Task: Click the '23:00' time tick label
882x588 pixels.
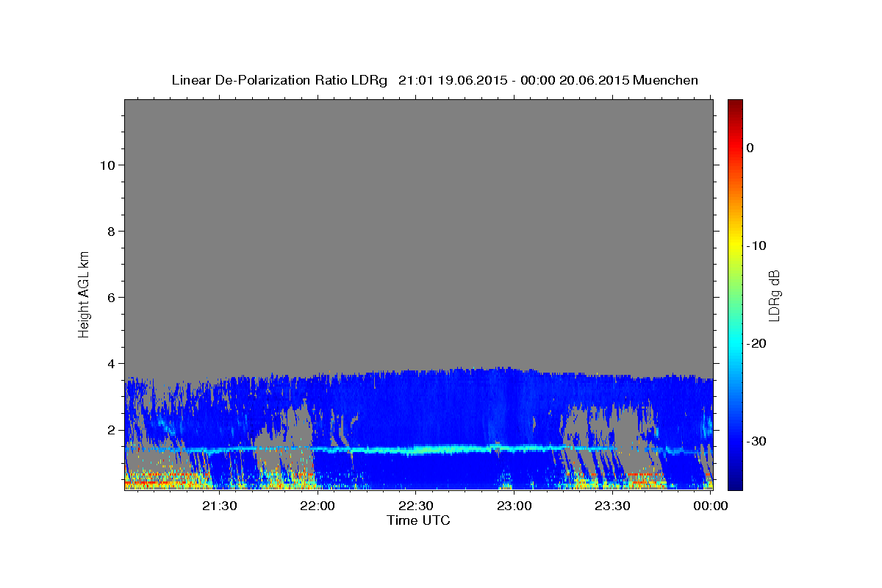Action: (514, 506)
